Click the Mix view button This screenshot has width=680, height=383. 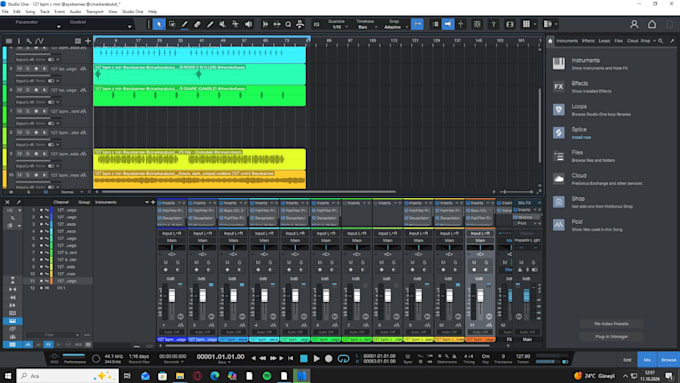tap(647, 360)
